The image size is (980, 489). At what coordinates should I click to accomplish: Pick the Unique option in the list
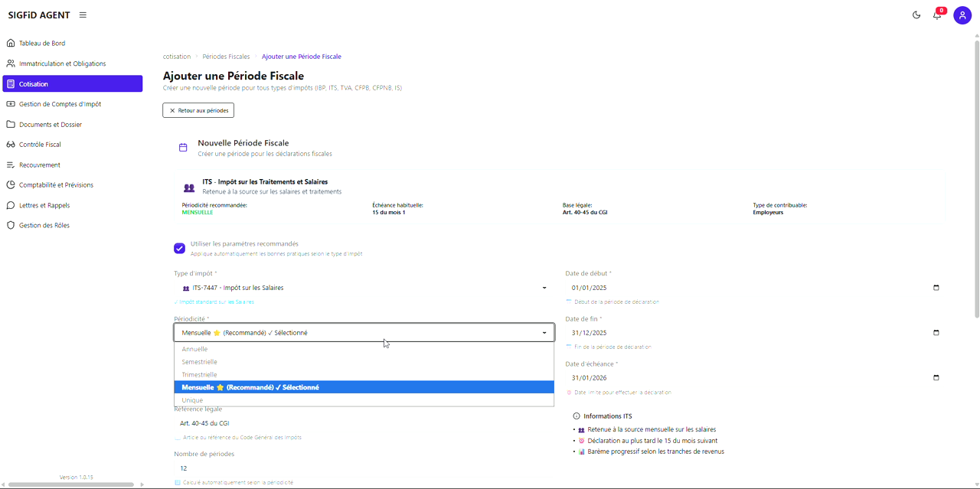(x=192, y=400)
